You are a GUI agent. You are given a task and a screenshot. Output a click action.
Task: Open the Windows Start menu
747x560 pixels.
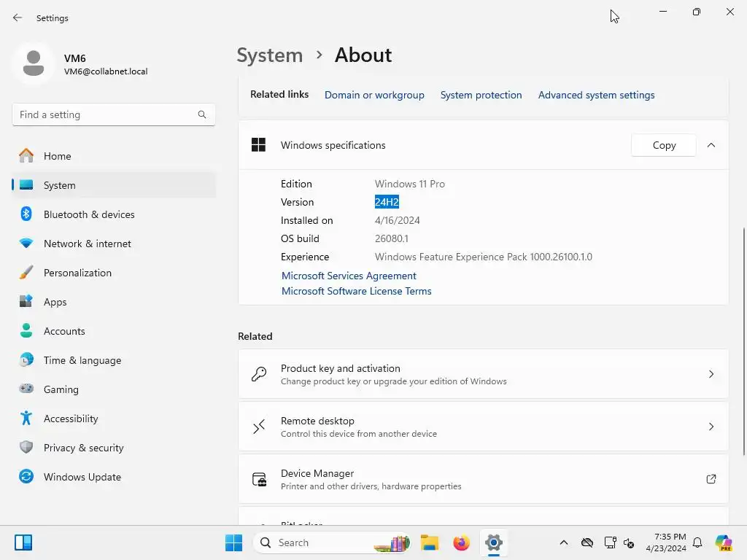coord(233,542)
